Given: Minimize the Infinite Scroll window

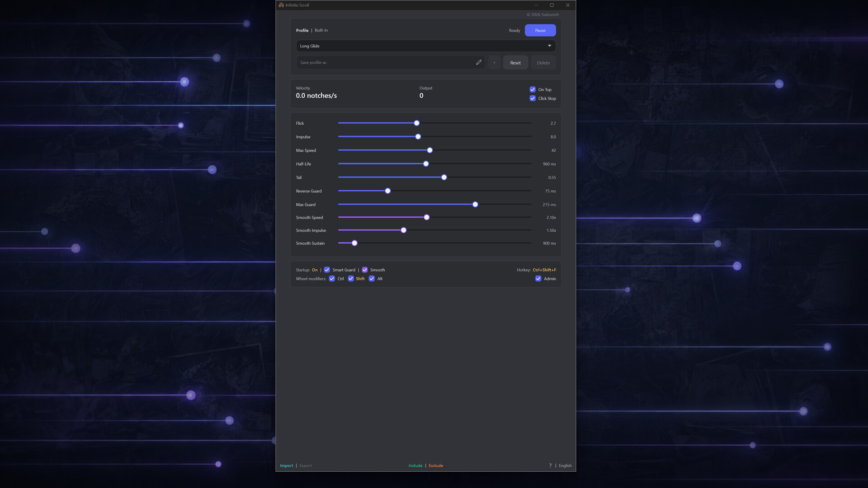Looking at the screenshot, I should (536, 5).
